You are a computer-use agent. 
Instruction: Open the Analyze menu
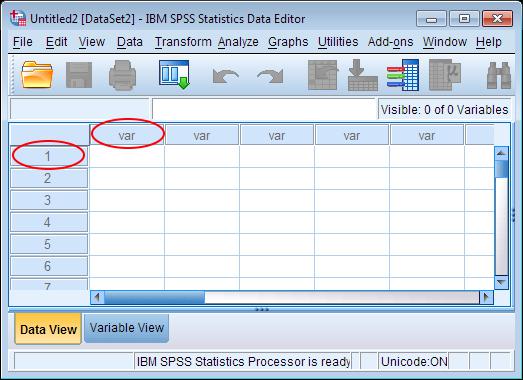point(238,42)
